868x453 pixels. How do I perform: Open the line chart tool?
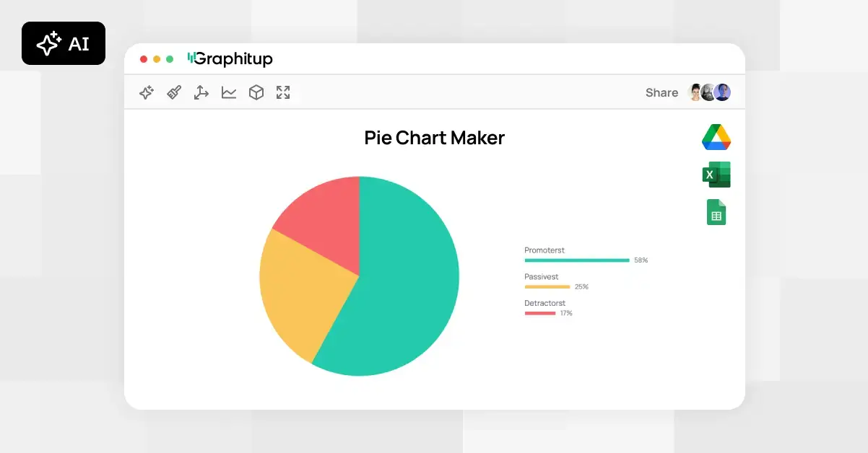(228, 92)
